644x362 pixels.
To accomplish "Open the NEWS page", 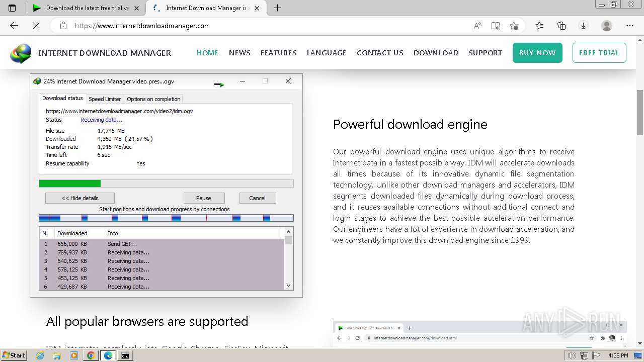I will (x=239, y=53).
